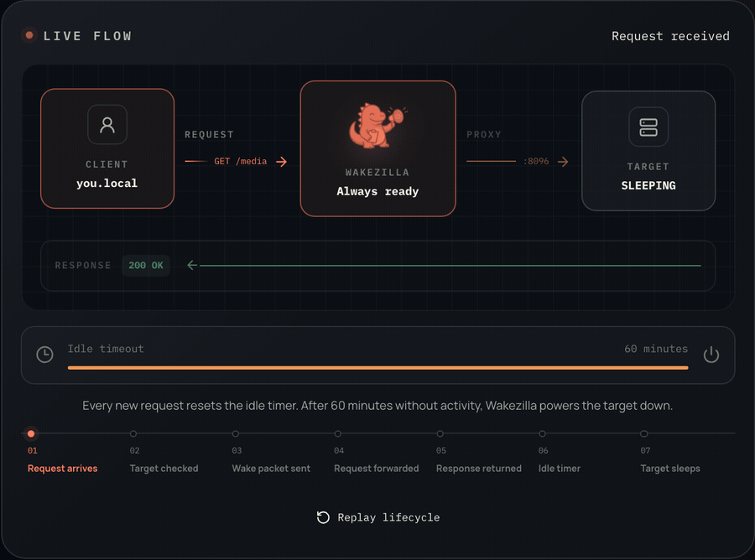Click the 200 OK response badge
Image resolution: width=755 pixels, height=560 pixels.
point(146,266)
